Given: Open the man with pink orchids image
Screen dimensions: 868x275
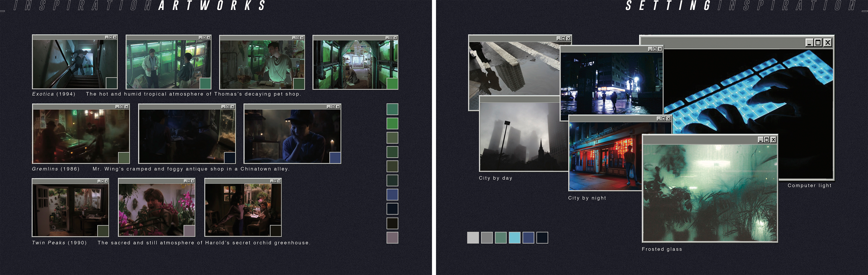Looking at the screenshot, I should tap(157, 210).
